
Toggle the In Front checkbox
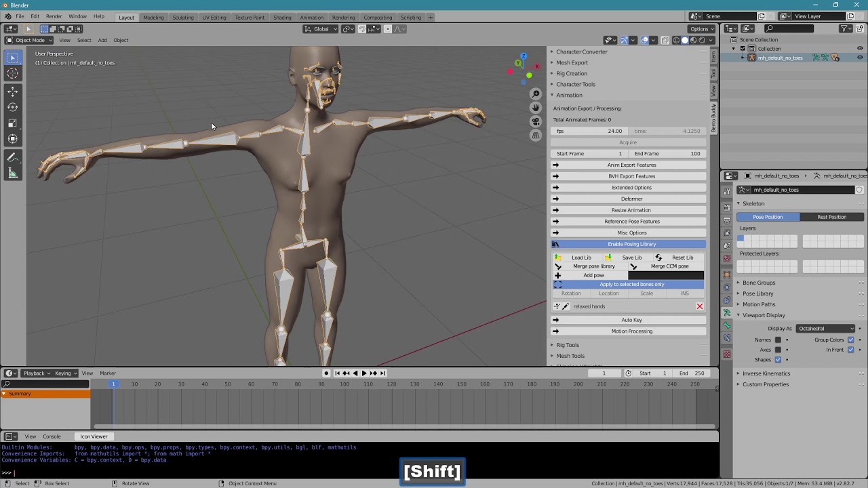point(850,350)
